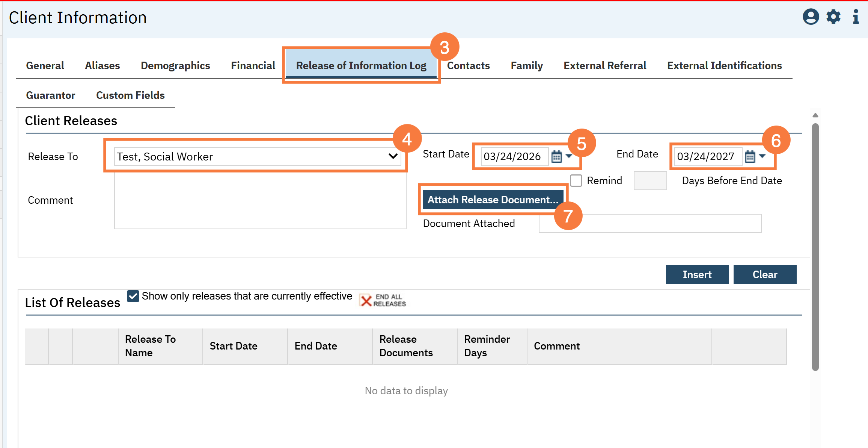Open the End Date calendar picker
Image resolution: width=868 pixels, height=448 pixels.
tap(750, 156)
